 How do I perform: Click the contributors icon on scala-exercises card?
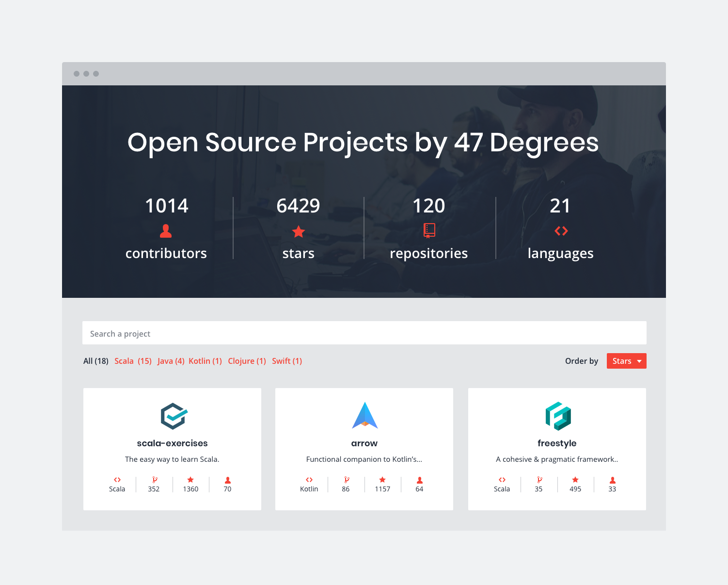pos(227,480)
